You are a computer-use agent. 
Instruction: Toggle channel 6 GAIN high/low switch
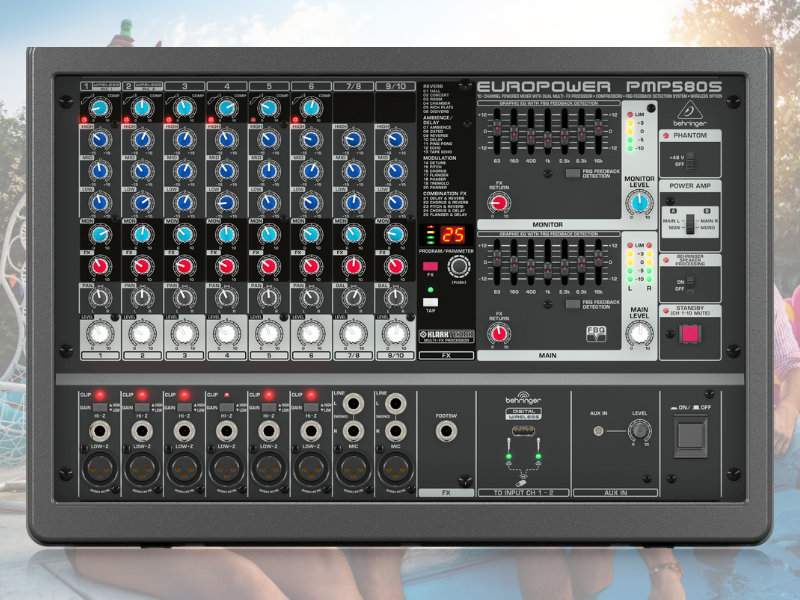(x=311, y=407)
